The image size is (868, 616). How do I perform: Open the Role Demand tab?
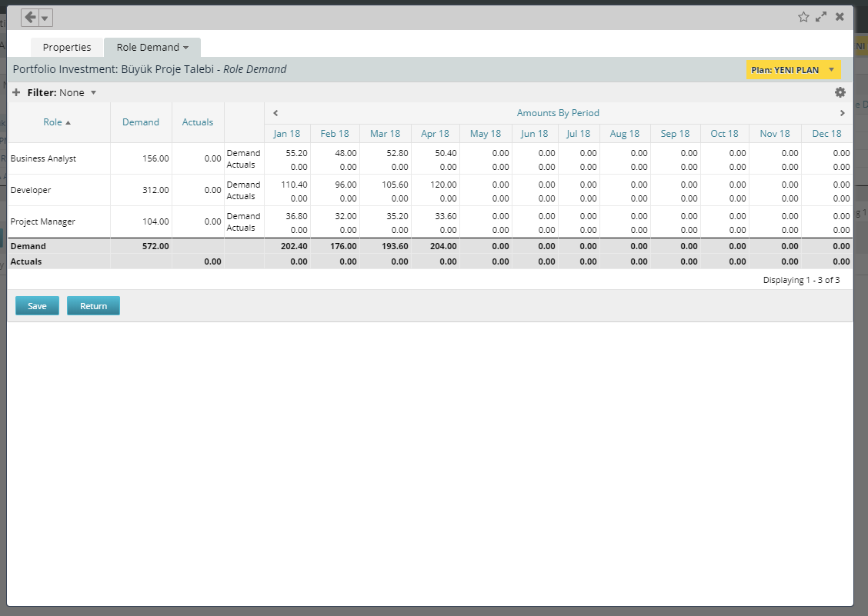pos(148,47)
